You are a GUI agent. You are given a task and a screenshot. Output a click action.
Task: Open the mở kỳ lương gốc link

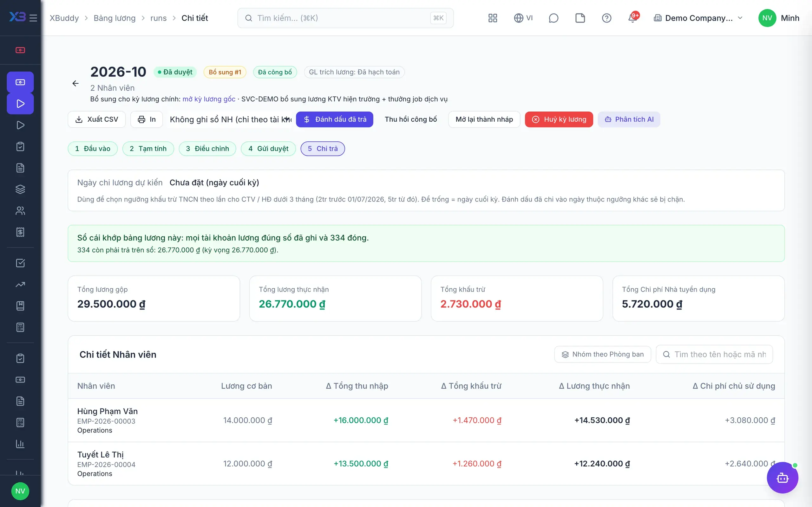pyautogui.click(x=209, y=99)
